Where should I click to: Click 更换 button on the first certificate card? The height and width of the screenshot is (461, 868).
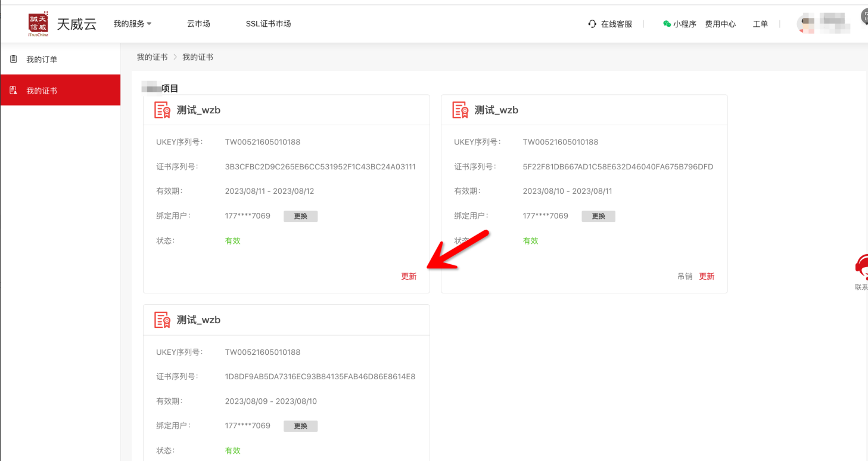tap(300, 216)
